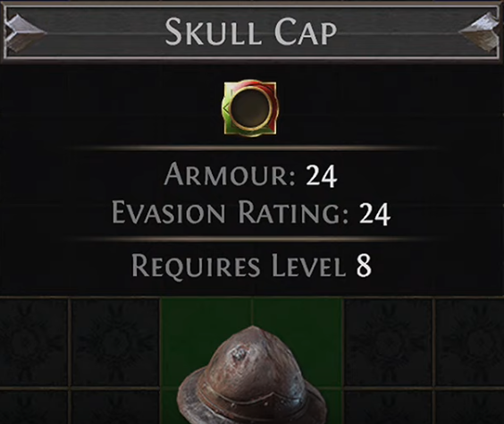Select the Evasion Rating: 24 stat line
The height and width of the screenshot is (424, 504).
coord(251,213)
